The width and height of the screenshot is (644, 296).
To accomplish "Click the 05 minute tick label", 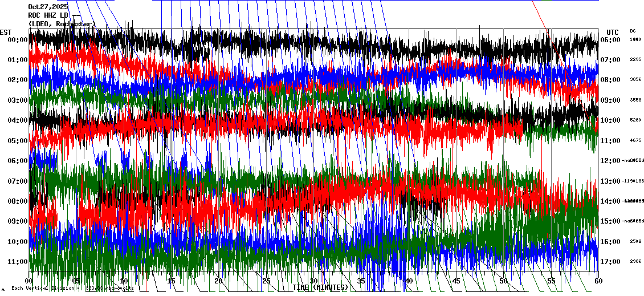I will pos(76,281).
